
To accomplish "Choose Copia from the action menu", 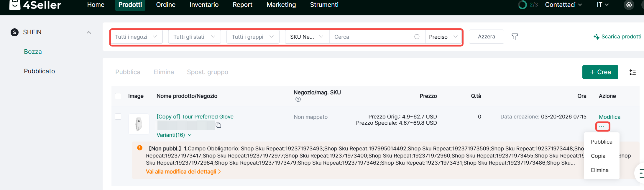I will 598,156.
